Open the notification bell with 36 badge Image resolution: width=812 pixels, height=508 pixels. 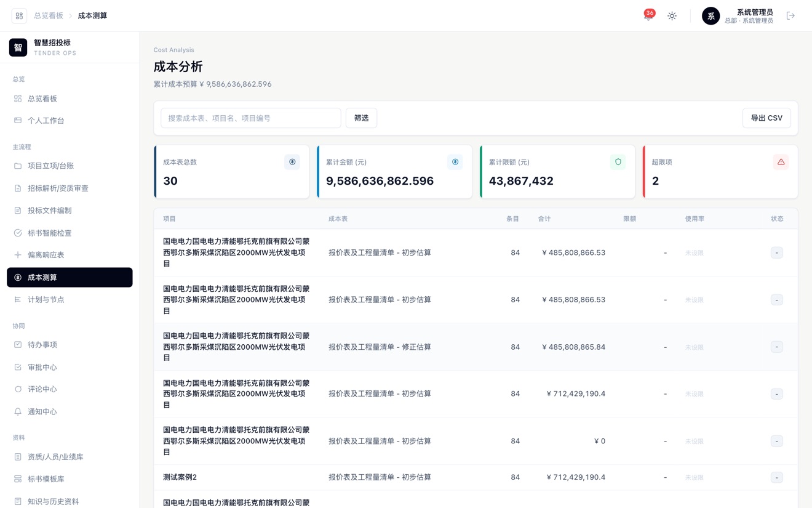(x=648, y=16)
